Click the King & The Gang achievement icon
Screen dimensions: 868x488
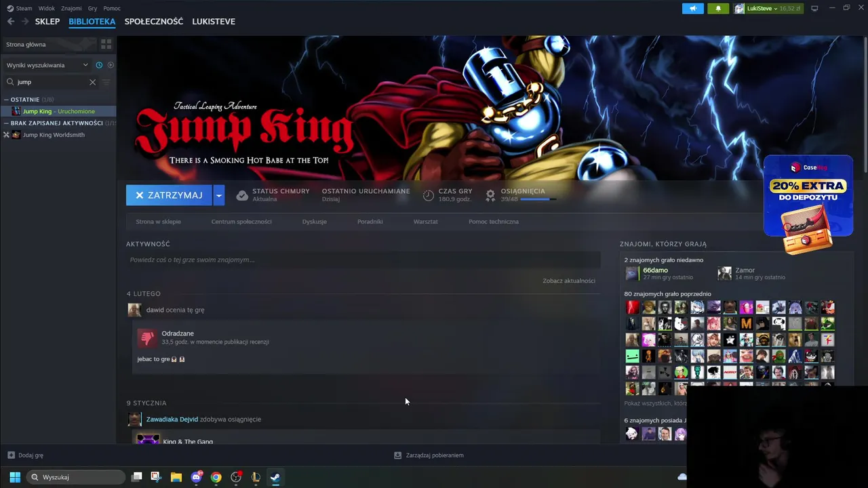148,439
